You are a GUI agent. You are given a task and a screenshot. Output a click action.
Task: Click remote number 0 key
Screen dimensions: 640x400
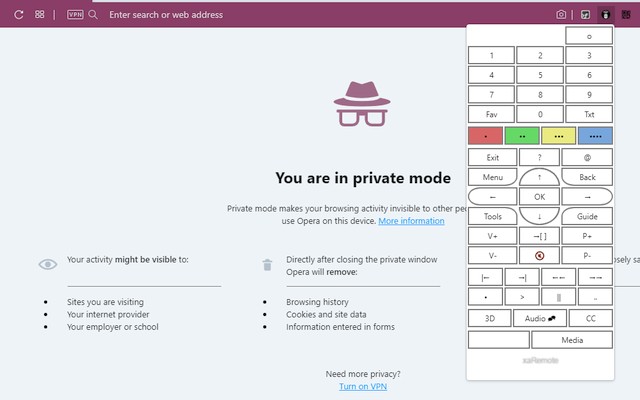click(540, 114)
